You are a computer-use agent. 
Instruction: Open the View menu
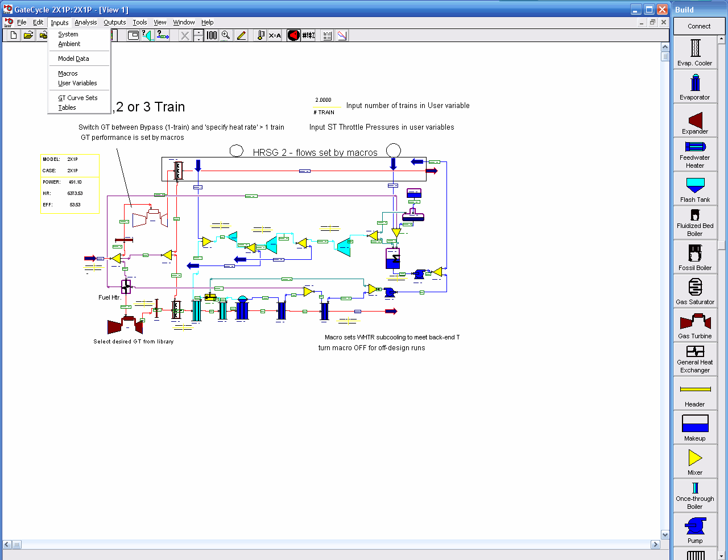click(x=160, y=23)
